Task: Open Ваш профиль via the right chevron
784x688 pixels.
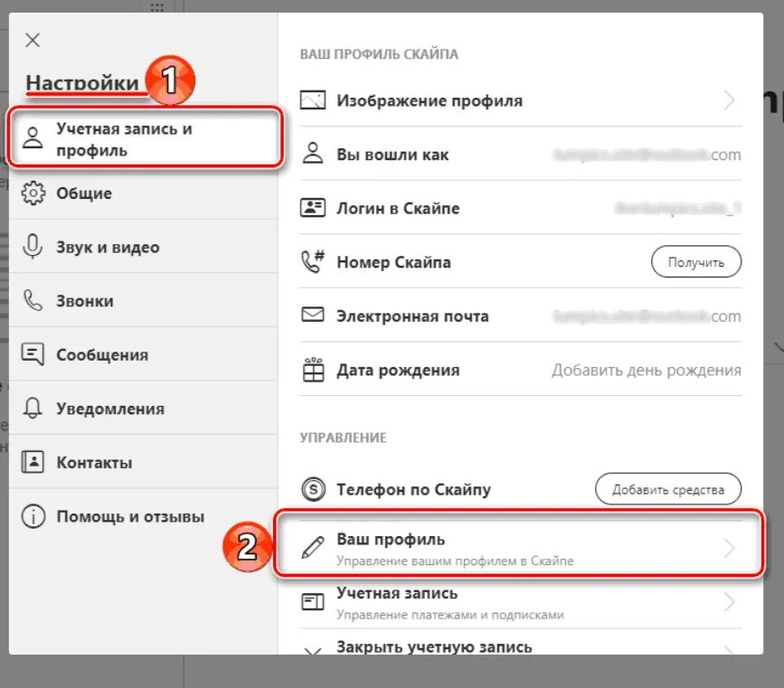Action: (730, 548)
